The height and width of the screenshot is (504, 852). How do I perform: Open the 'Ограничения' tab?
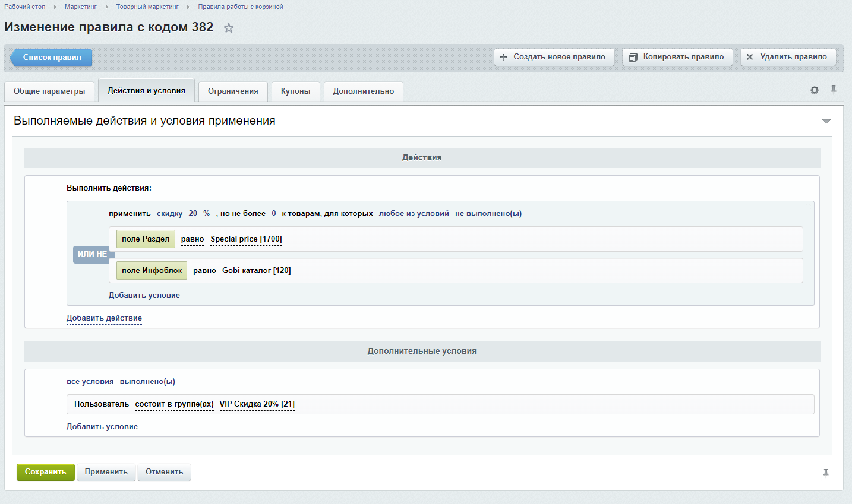click(x=233, y=91)
